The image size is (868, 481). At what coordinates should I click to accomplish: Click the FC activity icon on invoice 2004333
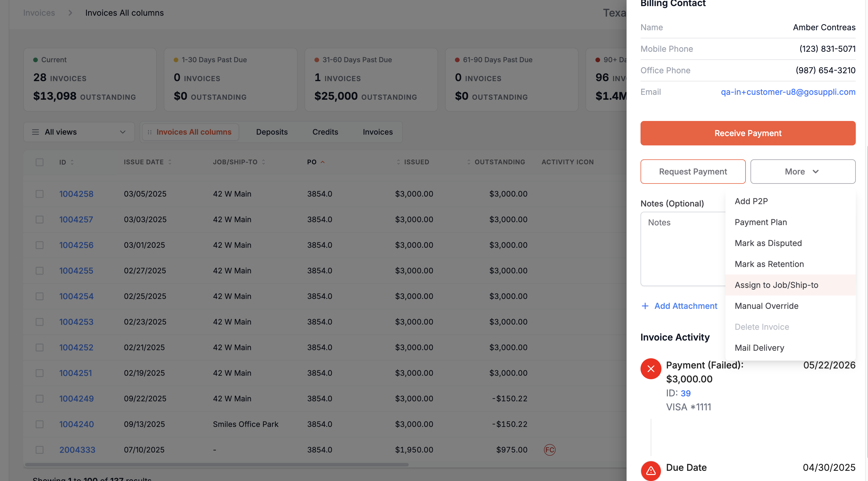[549, 450]
